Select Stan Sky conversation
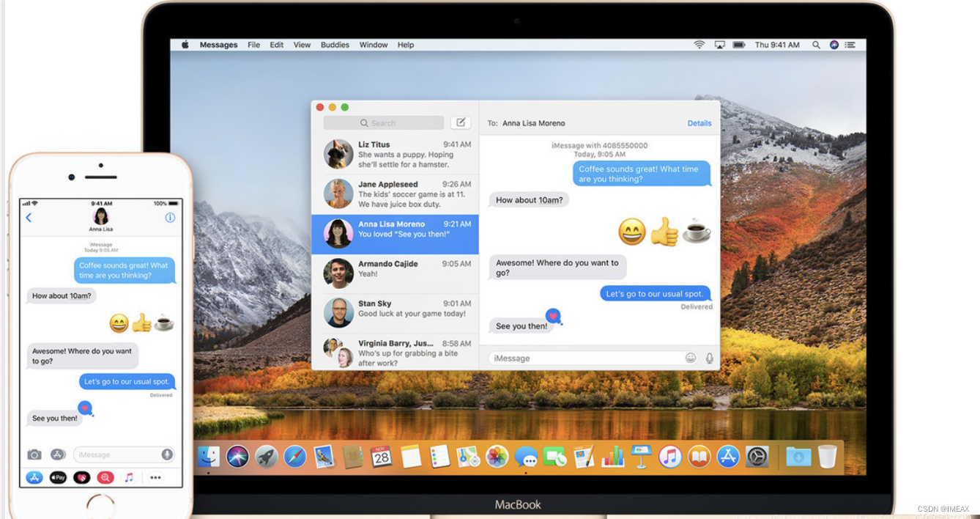This screenshot has width=980, height=519. (x=396, y=313)
